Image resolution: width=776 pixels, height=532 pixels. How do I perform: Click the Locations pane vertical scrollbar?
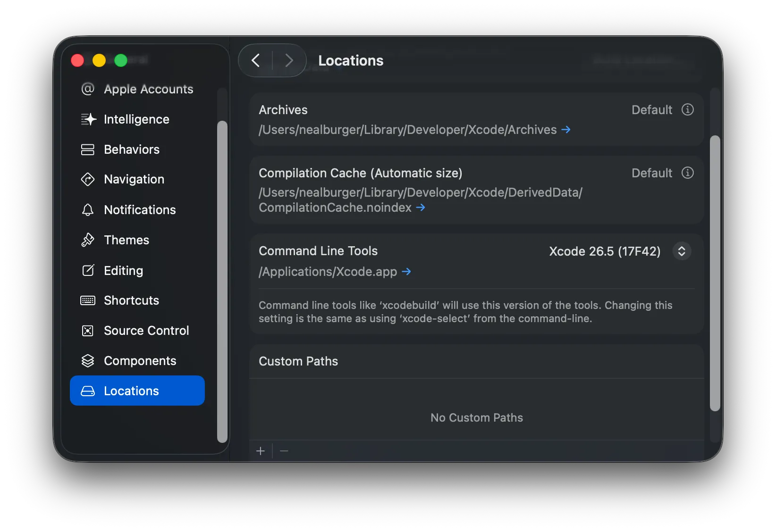tap(716, 274)
